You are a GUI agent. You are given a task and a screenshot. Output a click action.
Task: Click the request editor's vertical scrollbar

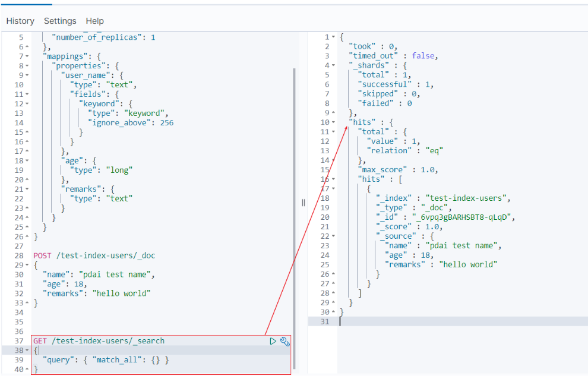pos(295,219)
